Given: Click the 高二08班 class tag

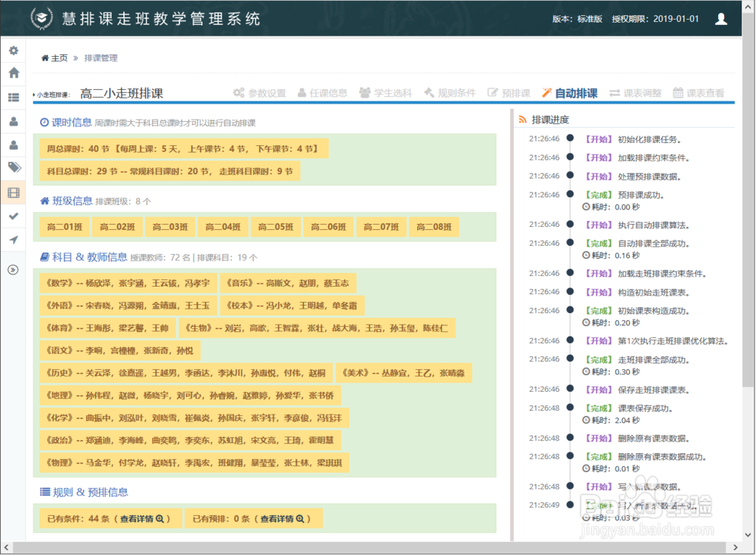Looking at the screenshot, I should [434, 227].
